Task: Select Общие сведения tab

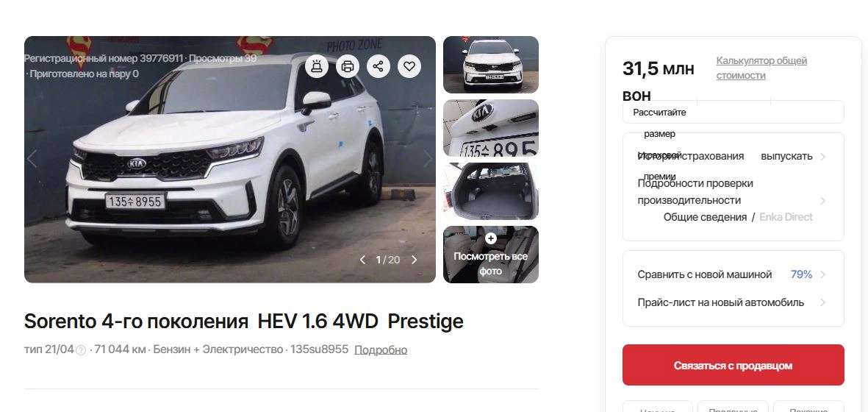Action: point(706,217)
